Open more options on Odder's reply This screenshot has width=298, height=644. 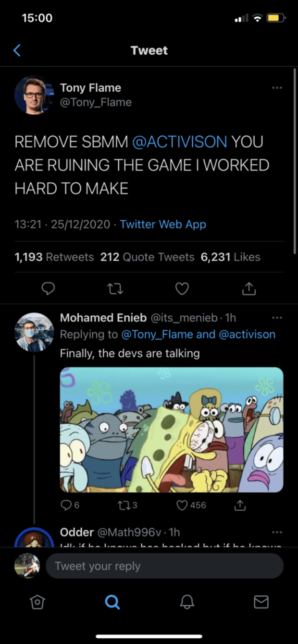(x=277, y=532)
